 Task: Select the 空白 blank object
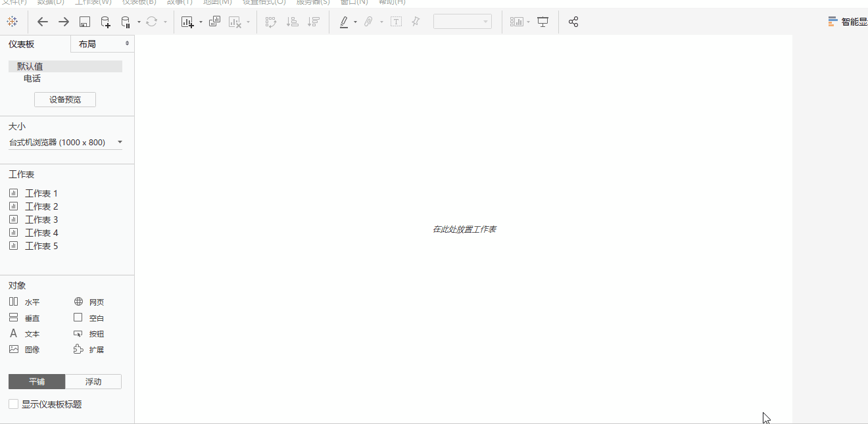click(89, 318)
